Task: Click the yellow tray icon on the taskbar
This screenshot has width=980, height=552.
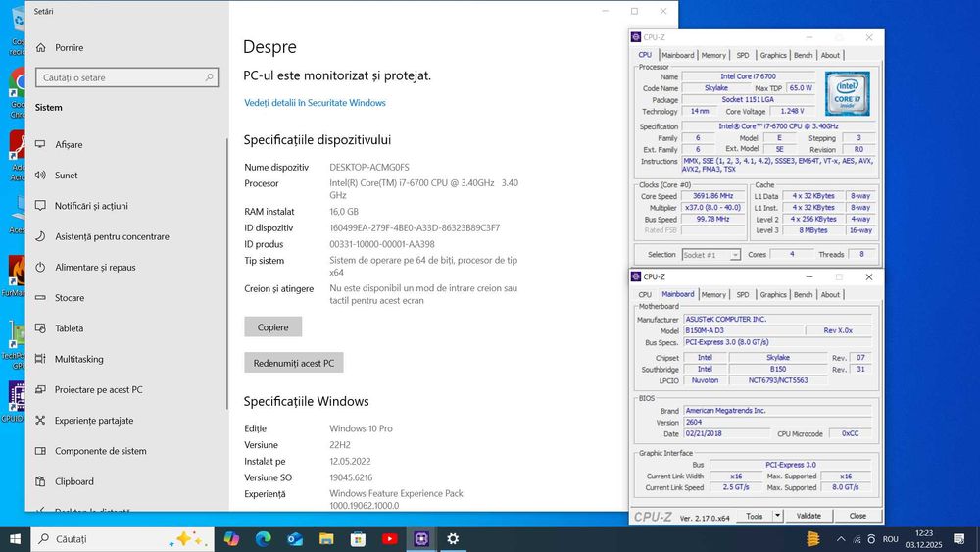Action: pyautogui.click(x=812, y=539)
